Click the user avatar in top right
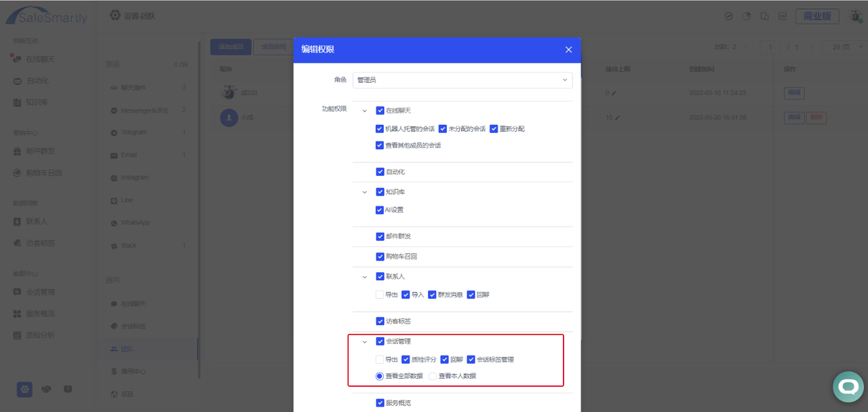 [855, 16]
